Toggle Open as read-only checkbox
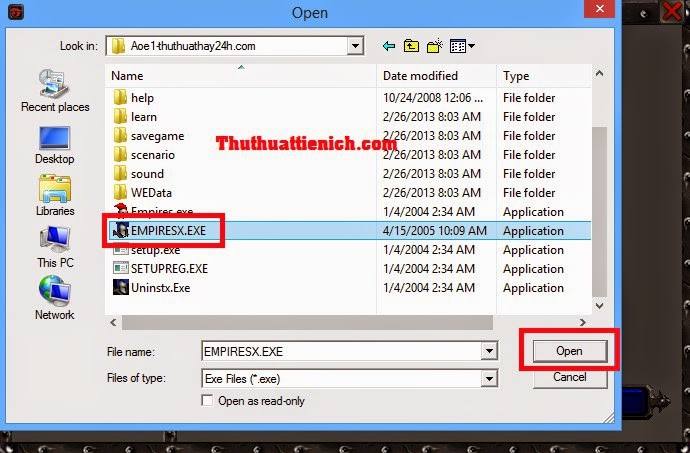Image resolution: width=690 pixels, height=453 pixels. coord(207,401)
